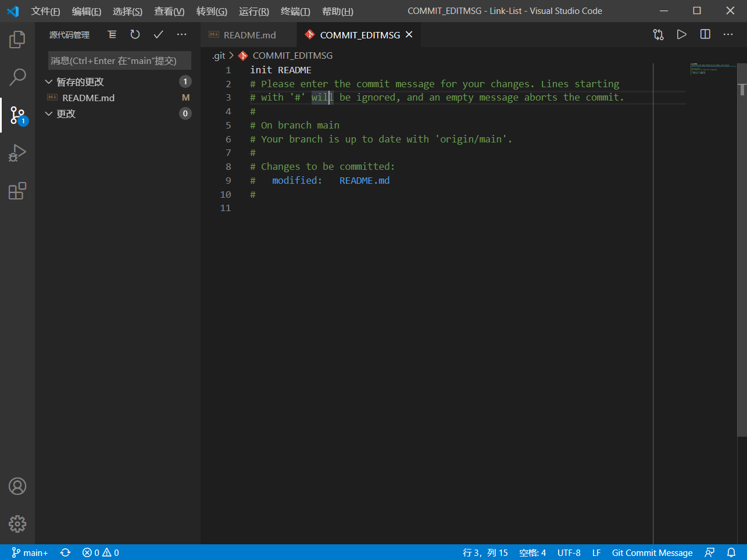Click the 'origin/main' text on line 6
This screenshot has height=560, width=747.
[x=471, y=139]
